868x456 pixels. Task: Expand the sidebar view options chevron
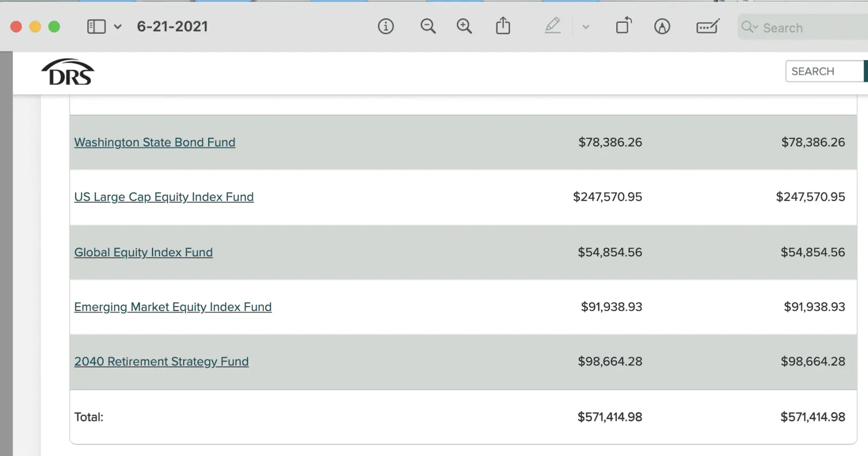tap(118, 27)
